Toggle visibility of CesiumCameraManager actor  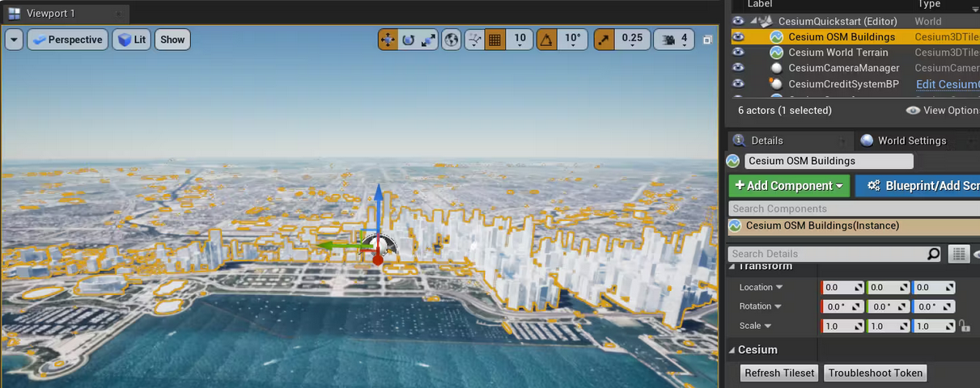pos(737,68)
